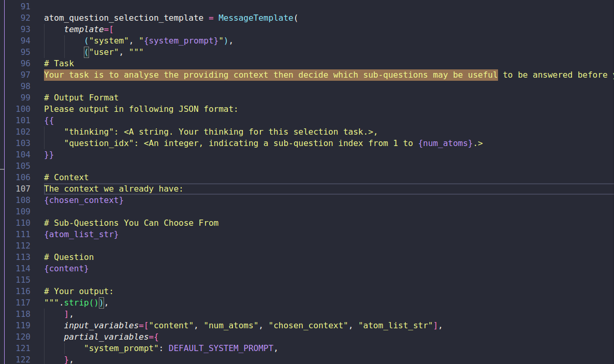Screen dimensions: 614x364
Task: Click line number 119 in the gutter
Action: click(x=23, y=325)
